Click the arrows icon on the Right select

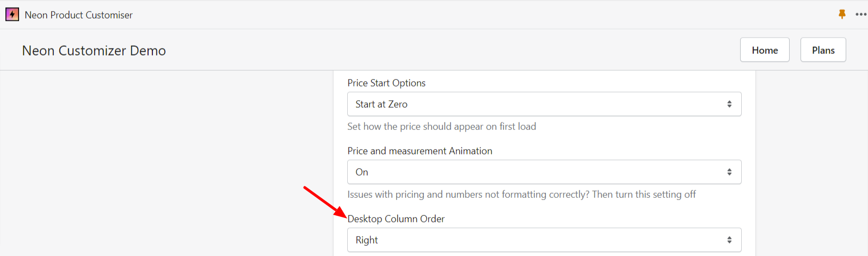pyautogui.click(x=729, y=240)
